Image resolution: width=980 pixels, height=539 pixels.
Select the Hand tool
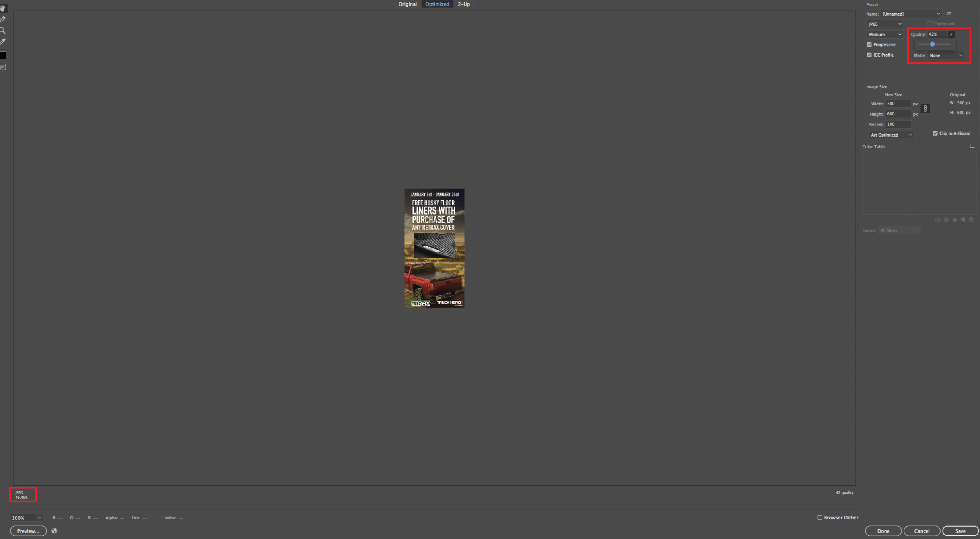(x=3, y=8)
